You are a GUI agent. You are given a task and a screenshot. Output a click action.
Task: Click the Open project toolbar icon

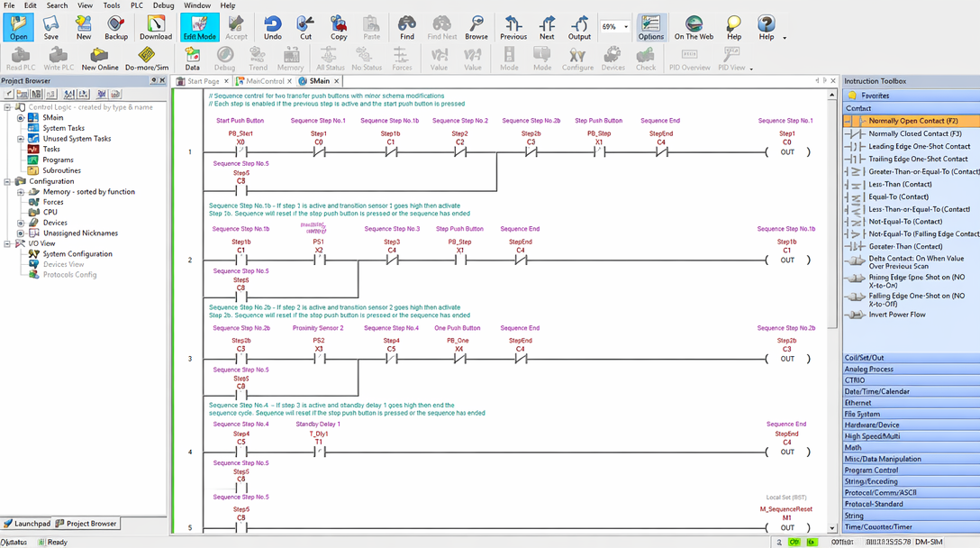18,28
